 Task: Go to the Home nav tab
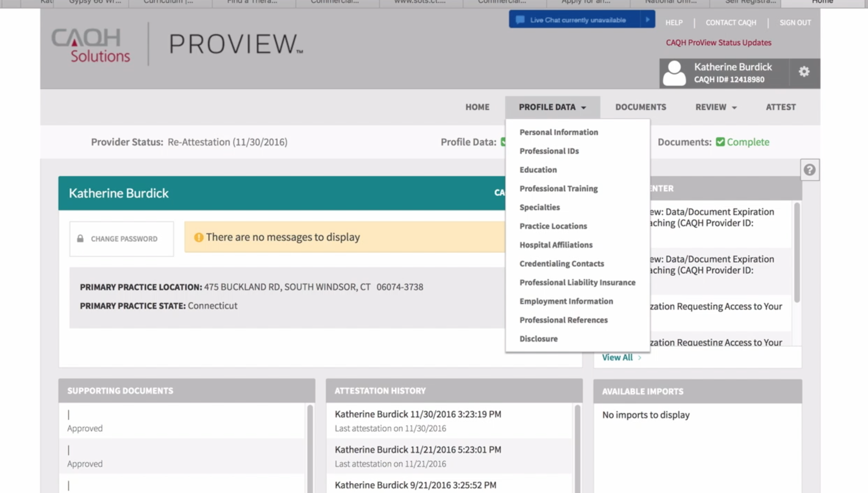(x=477, y=107)
